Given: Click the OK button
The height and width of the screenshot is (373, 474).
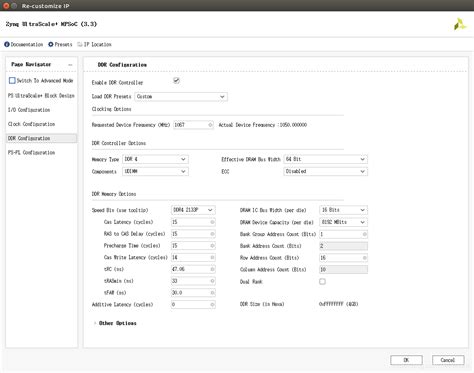Looking at the screenshot, I should click(406, 360).
